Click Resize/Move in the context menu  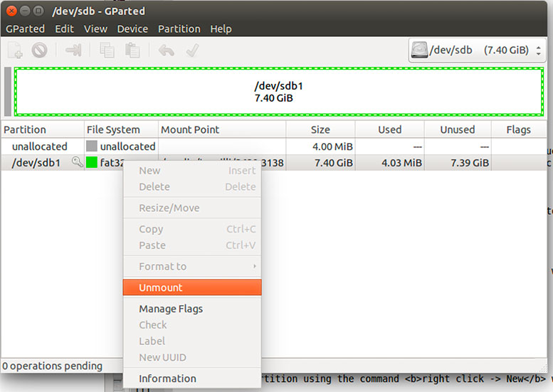[x=192, y=208]
